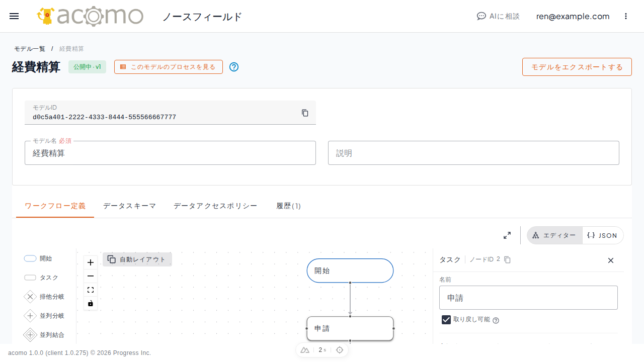Focus the モデル名 input field
The image size is (644, 362).
pos(170,153)
